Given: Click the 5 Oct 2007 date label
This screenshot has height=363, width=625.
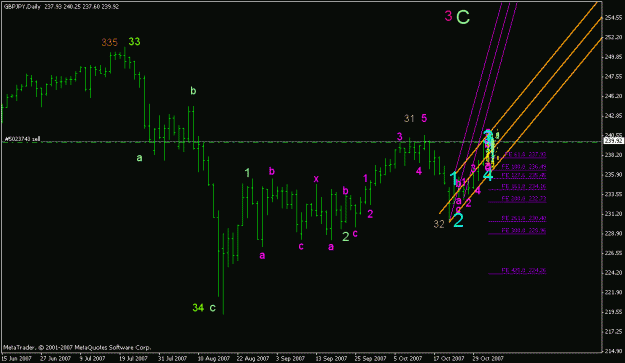Looking at the screenshot, I should (408, 358).
